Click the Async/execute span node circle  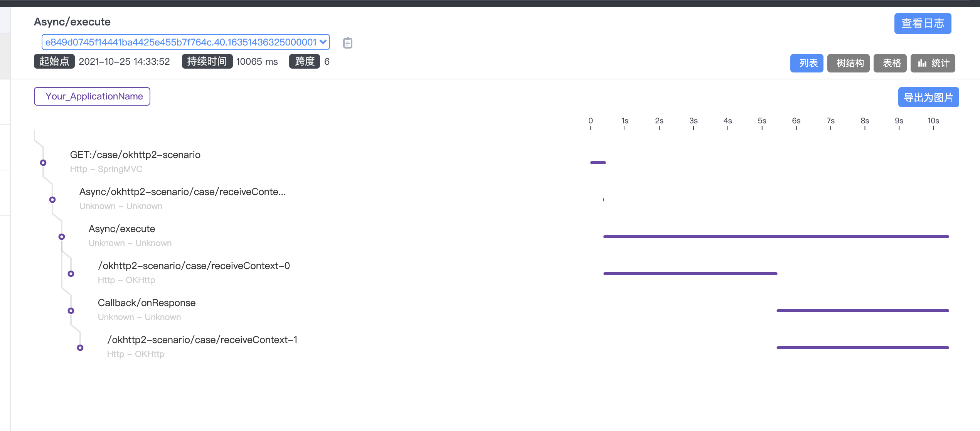62,237
